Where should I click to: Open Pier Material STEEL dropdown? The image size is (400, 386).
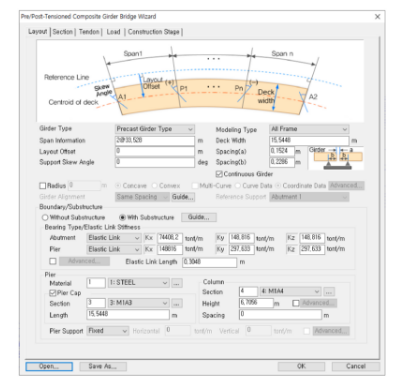tap(139, 283)
